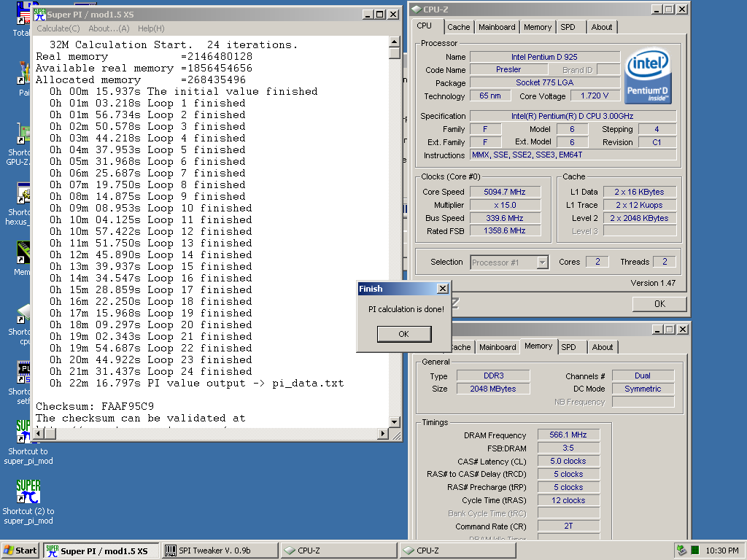This screenshot has height=560, width=747.
Task: Click Super PI vertical scrollbar down arrow
Action: 394,422
